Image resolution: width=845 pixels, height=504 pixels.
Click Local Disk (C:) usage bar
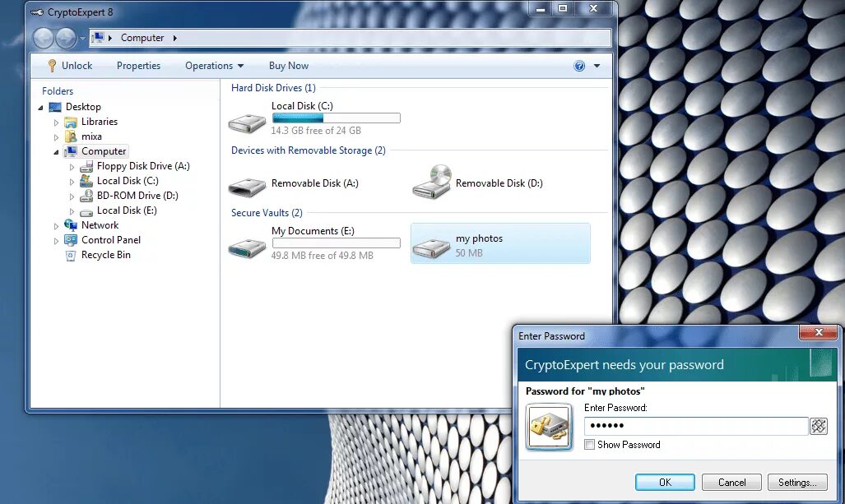click(337, 118)
